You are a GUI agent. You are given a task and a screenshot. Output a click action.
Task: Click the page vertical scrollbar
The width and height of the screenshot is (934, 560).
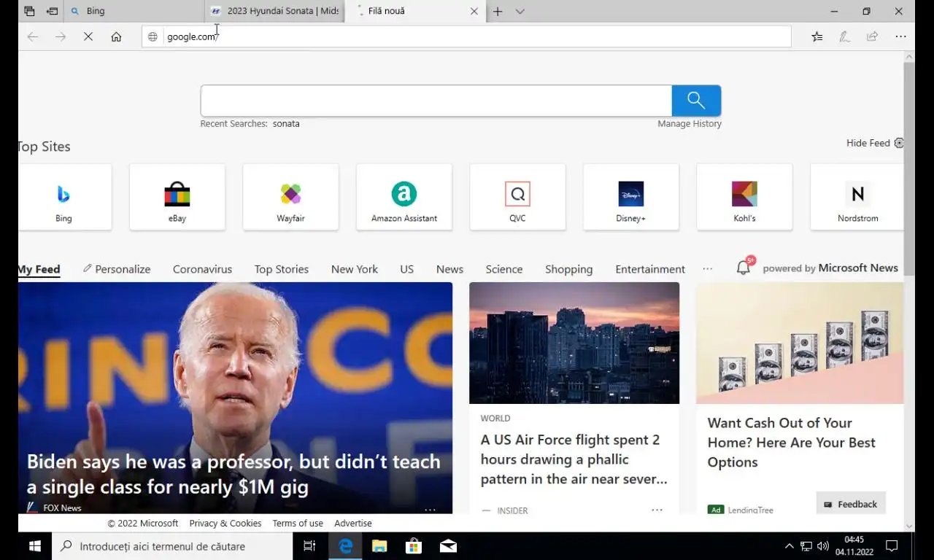point(909,169)
